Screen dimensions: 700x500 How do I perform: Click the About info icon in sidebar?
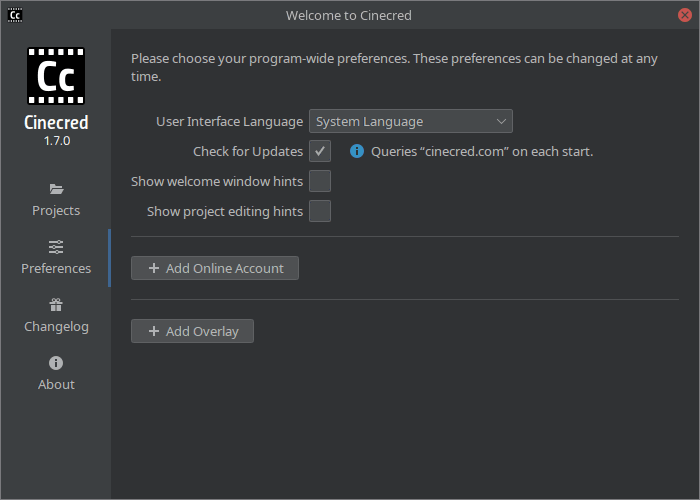point(56,363)
